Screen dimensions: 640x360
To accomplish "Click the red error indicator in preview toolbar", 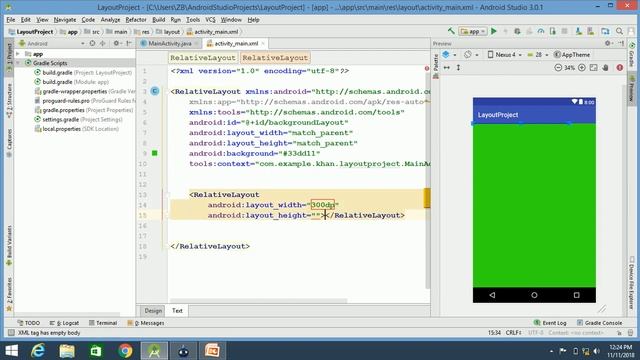I will (620, 68).
